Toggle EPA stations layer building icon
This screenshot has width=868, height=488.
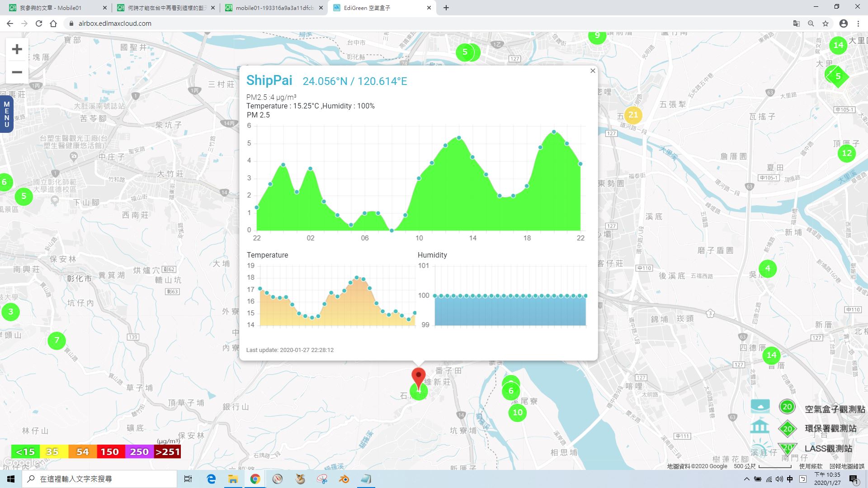pos(760,427)
